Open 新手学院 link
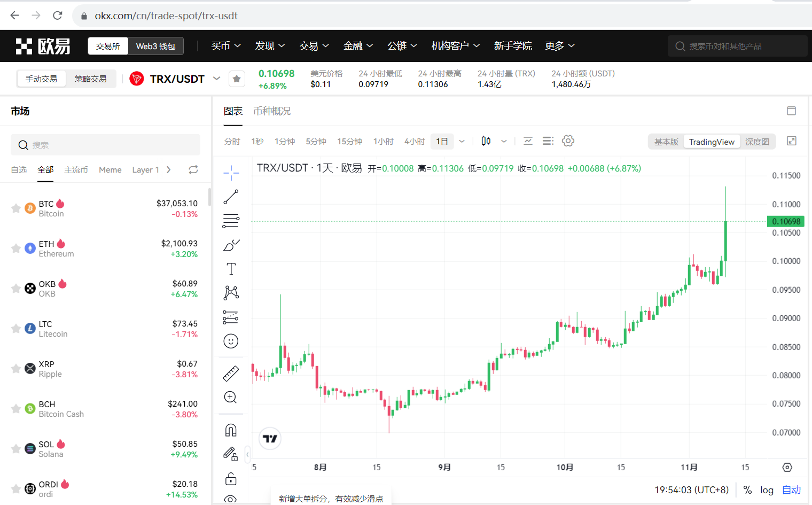The height and width of the screenshot is (505, 812). (513, 46)
